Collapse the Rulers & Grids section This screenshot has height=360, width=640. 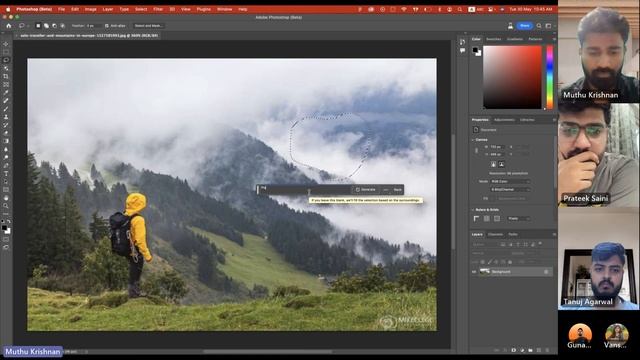click(x=473, y=210)
